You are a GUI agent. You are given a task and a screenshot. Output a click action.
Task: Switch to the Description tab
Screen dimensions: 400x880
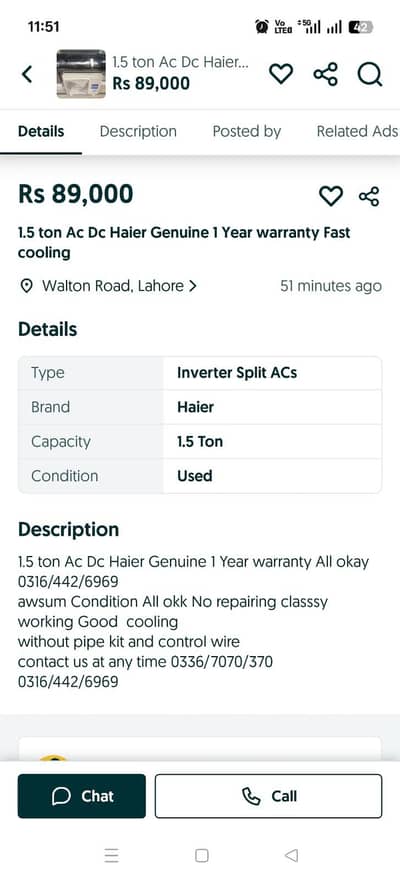coord(138,131)
